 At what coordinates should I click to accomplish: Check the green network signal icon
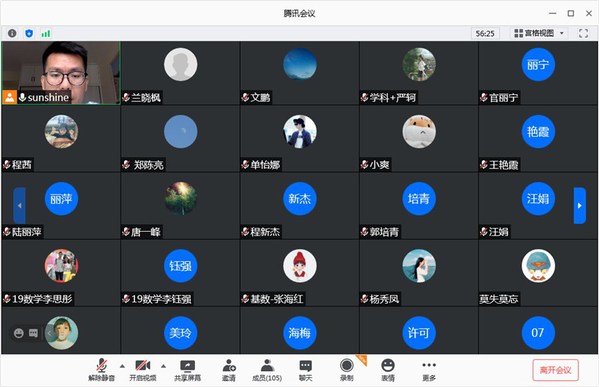[46, 34]
